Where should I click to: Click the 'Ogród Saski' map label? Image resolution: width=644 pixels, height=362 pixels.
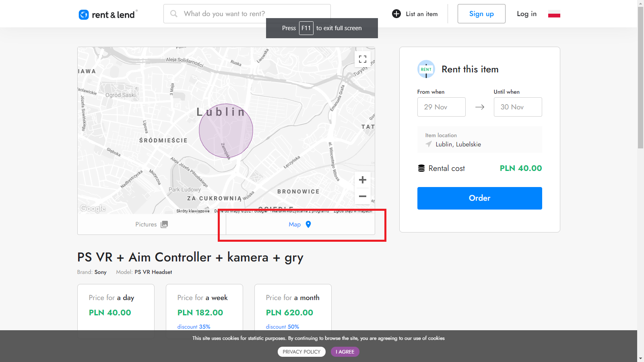click(x=121, y=95)
